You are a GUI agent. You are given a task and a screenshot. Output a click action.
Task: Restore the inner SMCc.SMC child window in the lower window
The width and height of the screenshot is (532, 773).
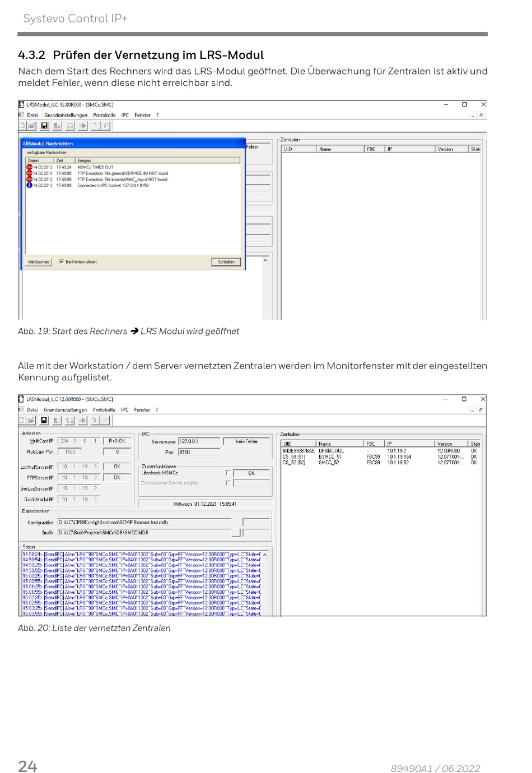pyautogui.click(x=480, y=410)
